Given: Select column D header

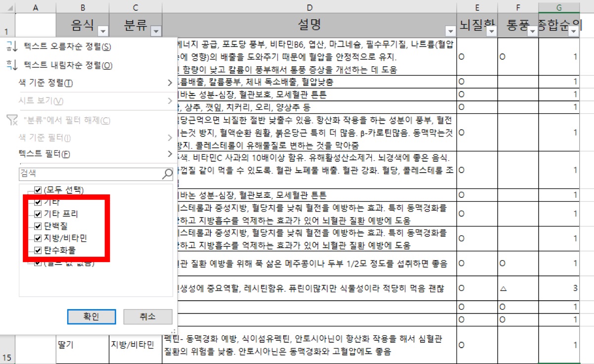Looking at the screenshot, I should pos(309,7).
